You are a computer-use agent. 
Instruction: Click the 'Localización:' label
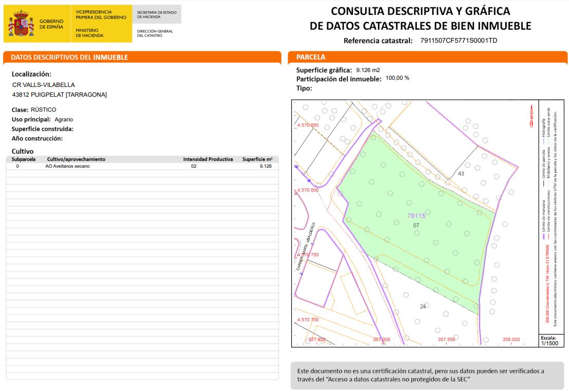click(31, 74)
